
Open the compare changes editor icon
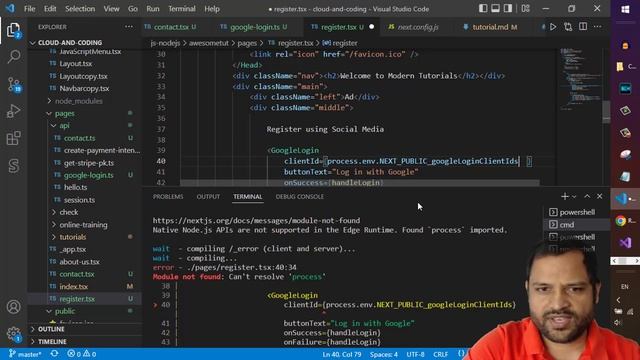click(x=568, y=27)
